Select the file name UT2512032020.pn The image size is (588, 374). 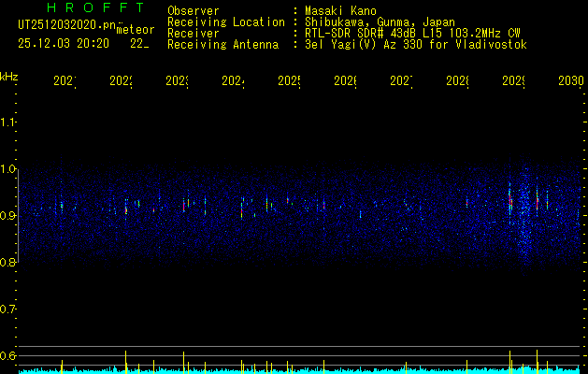click(x=67, y=25)
